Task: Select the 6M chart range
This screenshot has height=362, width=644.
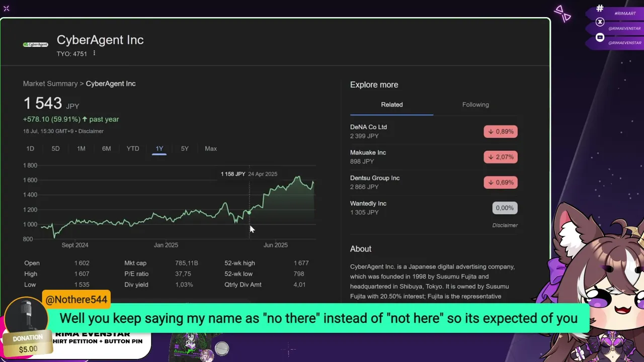Action: pyautogui.click(x=106, y=148)
